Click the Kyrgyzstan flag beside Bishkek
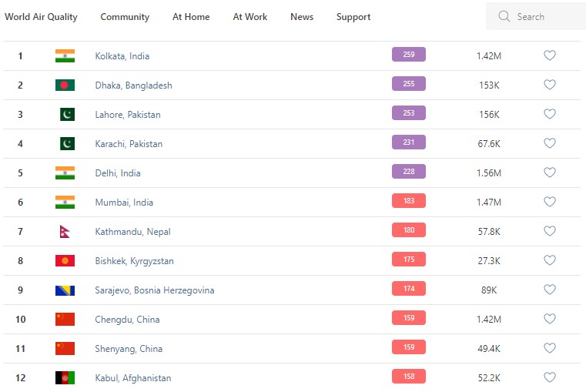Image resolution: width=586 pixels, height=392 pixels. coord(65,260)
